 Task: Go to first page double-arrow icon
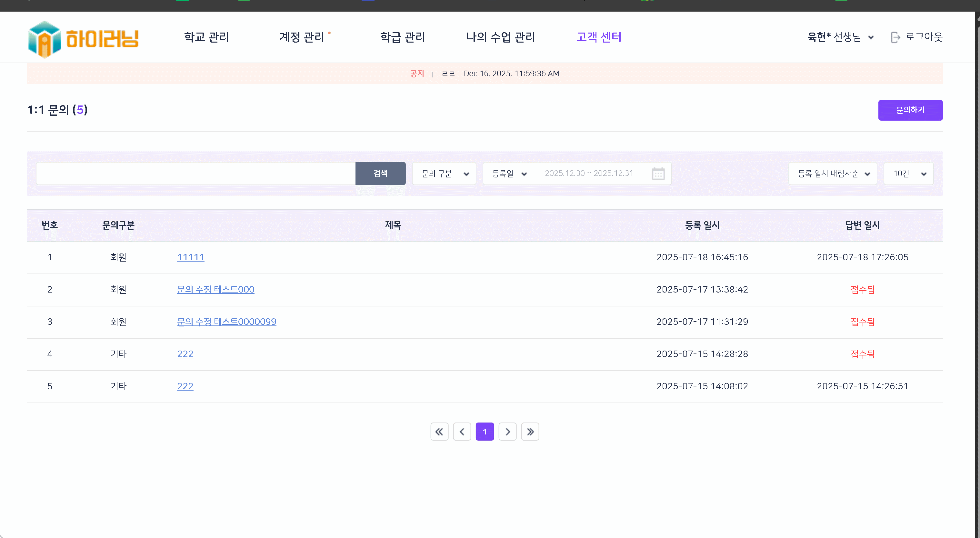pyautogui.click(x=439, y=432)
